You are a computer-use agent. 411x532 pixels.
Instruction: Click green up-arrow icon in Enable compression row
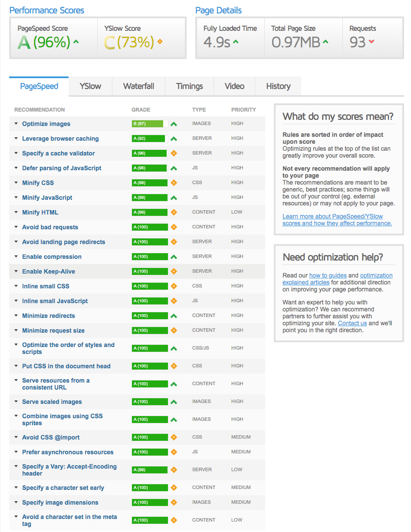(174, 257)
